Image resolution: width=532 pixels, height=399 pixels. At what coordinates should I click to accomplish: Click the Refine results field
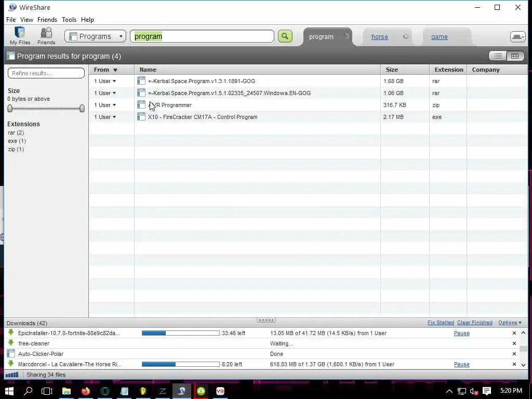click(46, 73)
